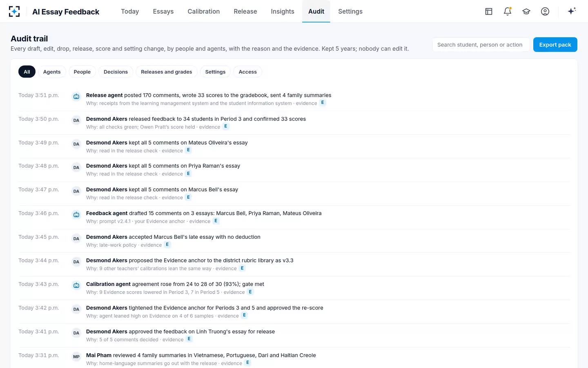Filter audit trail by People
This screenshot has height=368, width=588.
pyautogui.click(x=82, y=72)
